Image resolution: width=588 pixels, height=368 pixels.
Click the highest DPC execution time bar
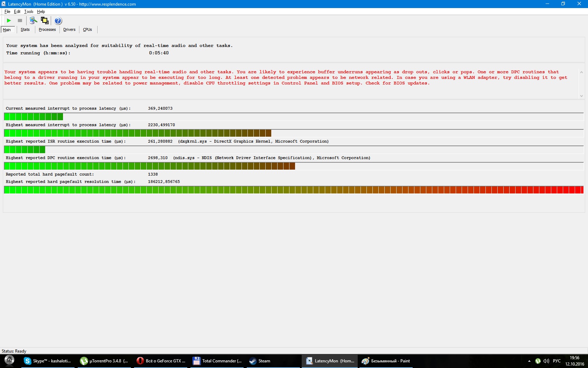[294, 166]
